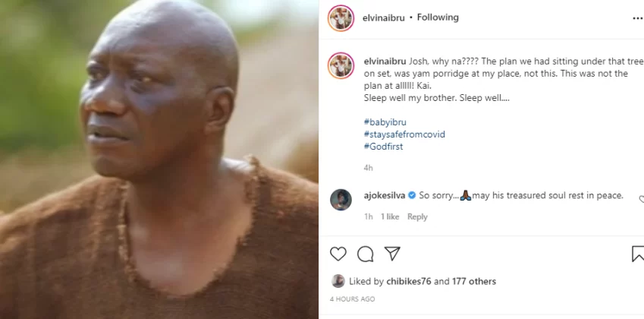Open three-dot more options menu
The width and height of the screenshot is (644, 319).
(637, 17)
